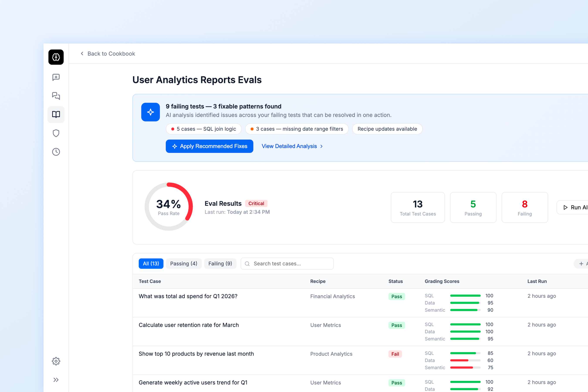This screenshot has height=392, width=588.
Task: Go back via Back to Cookbook chevron
Action: tap(82, 54)
